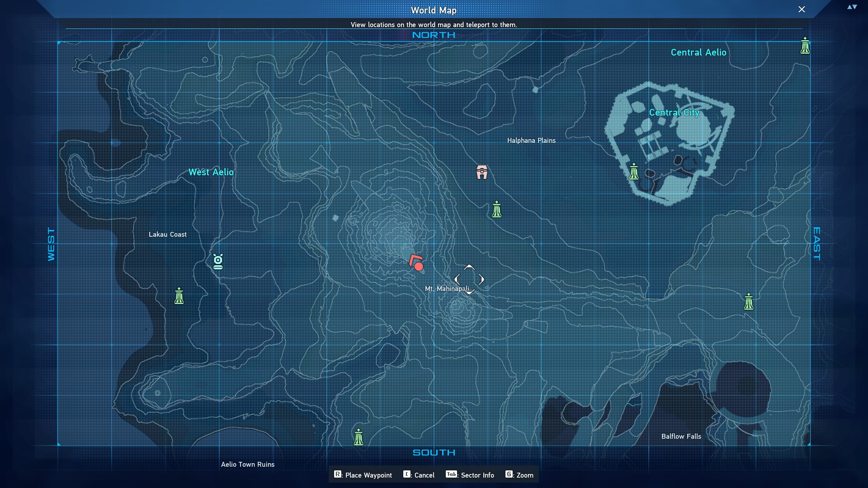Click the Ryuker device at top-right corner

(x=805, y=46)
